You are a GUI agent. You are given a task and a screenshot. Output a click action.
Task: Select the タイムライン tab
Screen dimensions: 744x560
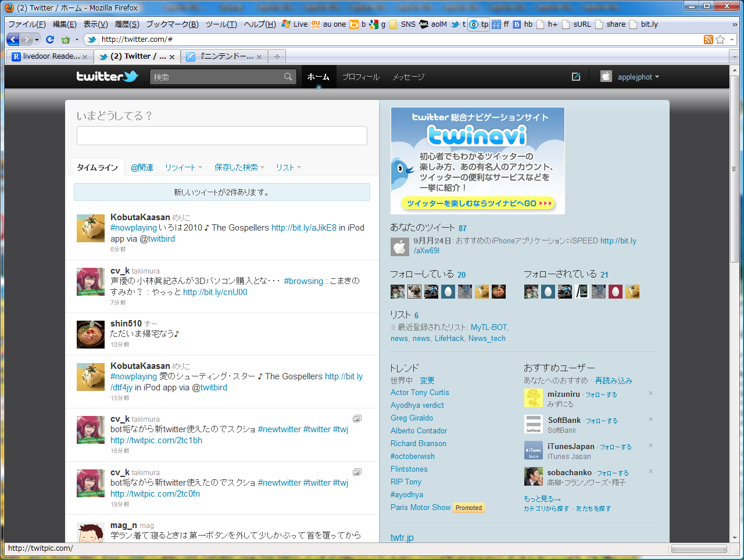98,167
